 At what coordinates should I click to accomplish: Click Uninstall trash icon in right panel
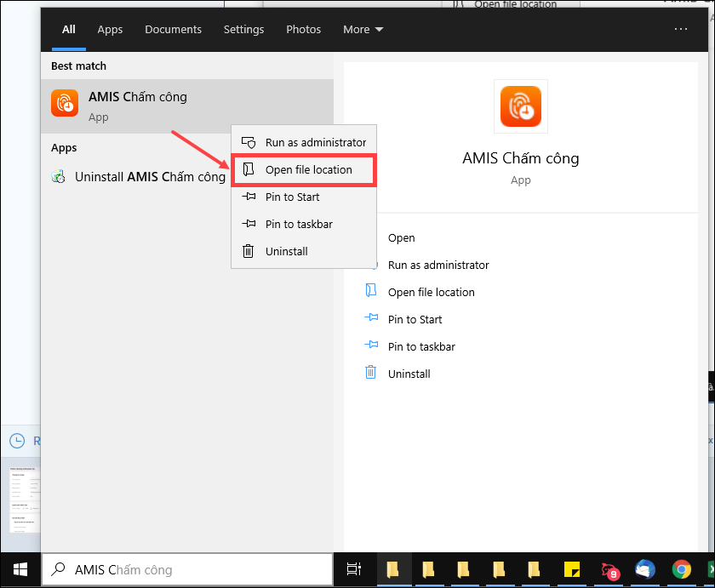370,374
